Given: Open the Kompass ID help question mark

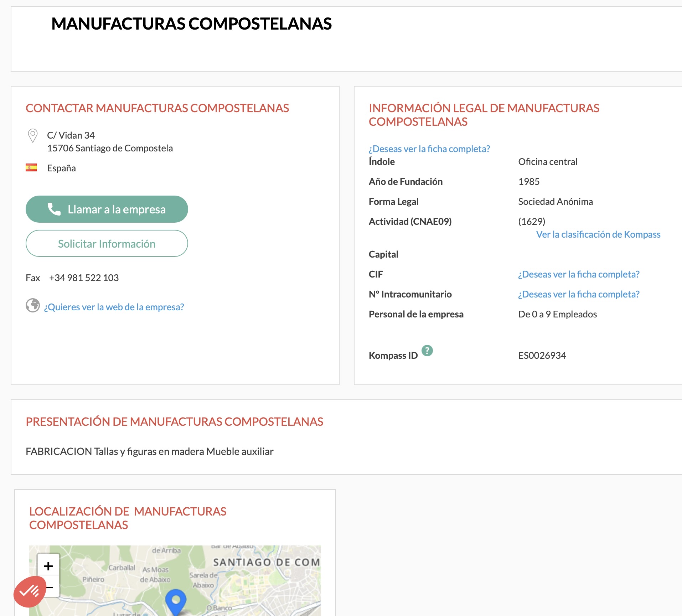Looking at the screenshot, I should point(427,351).
